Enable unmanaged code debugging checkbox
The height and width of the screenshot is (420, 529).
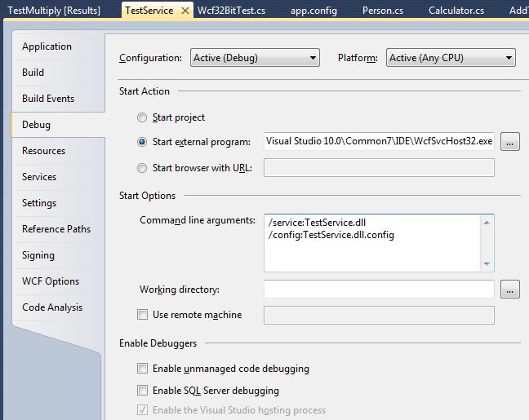tap(142, 368)
